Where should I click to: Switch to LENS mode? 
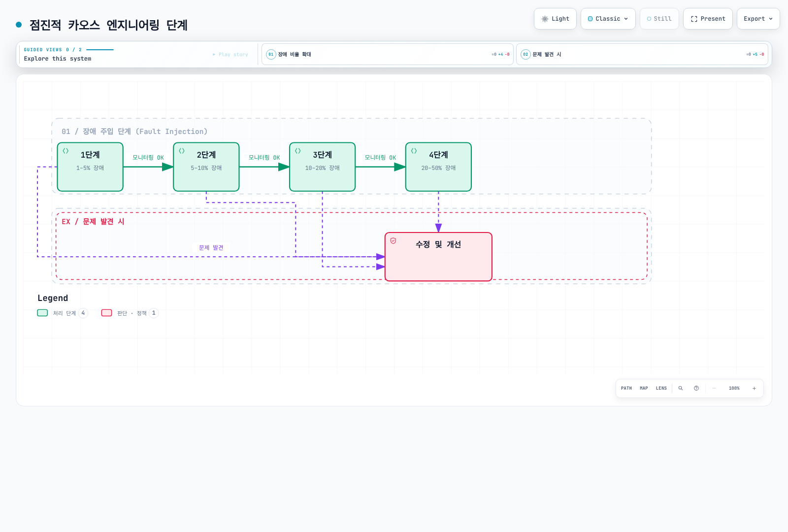pyautogui.click(x=661, y=388)
